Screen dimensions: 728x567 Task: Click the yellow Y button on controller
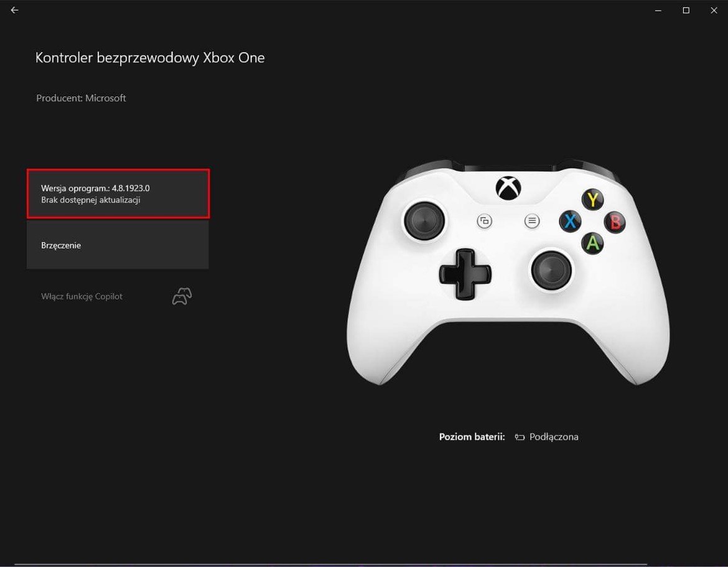tap(592, 199)
